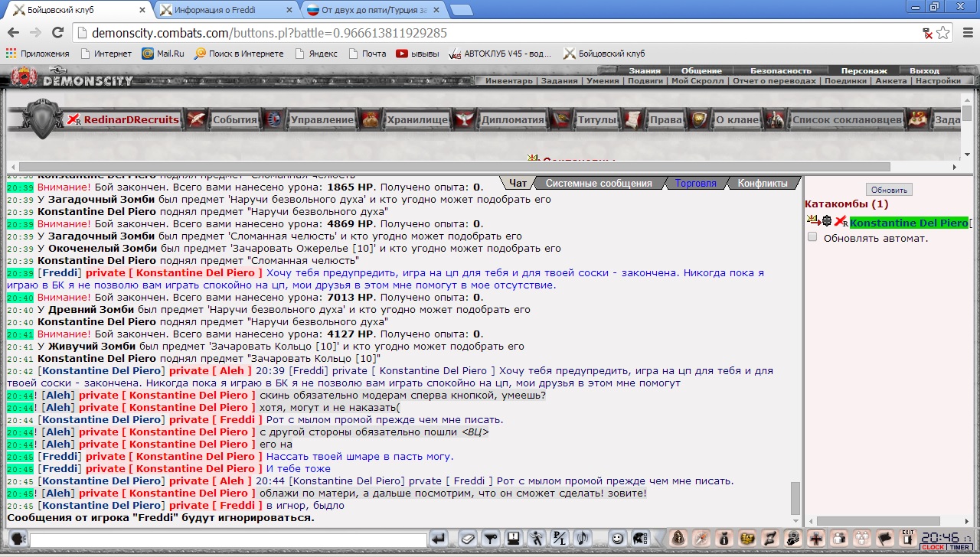Open the Общение top menu

pos(701,70)
